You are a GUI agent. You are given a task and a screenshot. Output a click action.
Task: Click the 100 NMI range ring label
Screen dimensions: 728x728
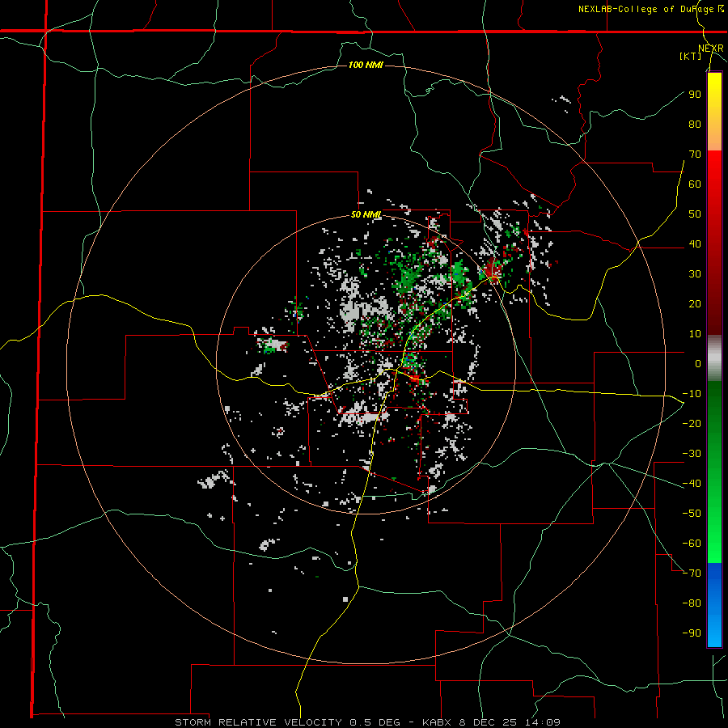366,65
